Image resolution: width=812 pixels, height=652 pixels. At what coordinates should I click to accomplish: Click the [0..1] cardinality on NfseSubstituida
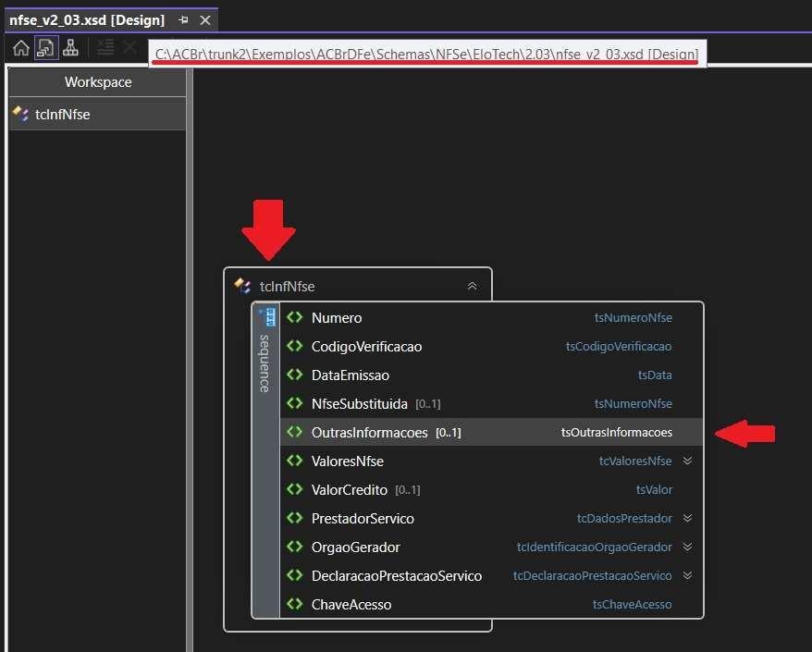pos(428,404)
